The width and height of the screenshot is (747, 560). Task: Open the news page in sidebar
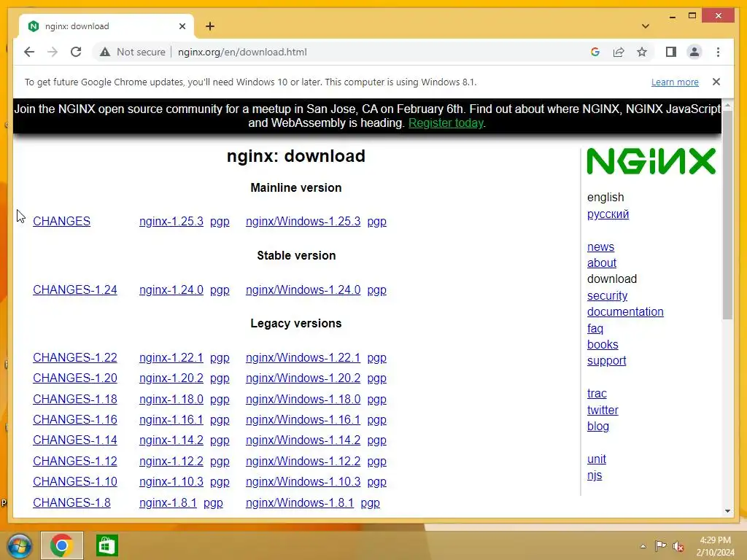[600, 246]
